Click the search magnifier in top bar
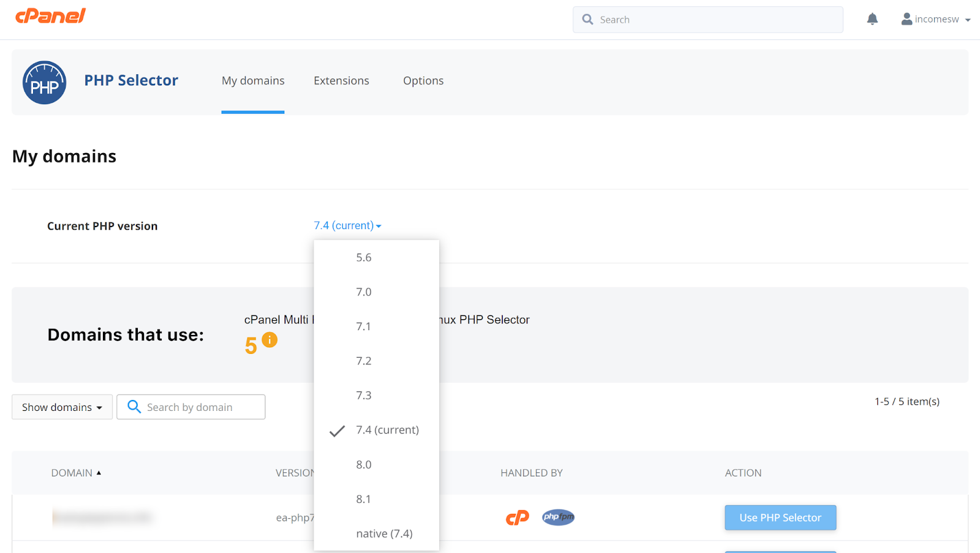Image resolution: width=980 pixels, height=553 pixels. click(x=587, y=20)
